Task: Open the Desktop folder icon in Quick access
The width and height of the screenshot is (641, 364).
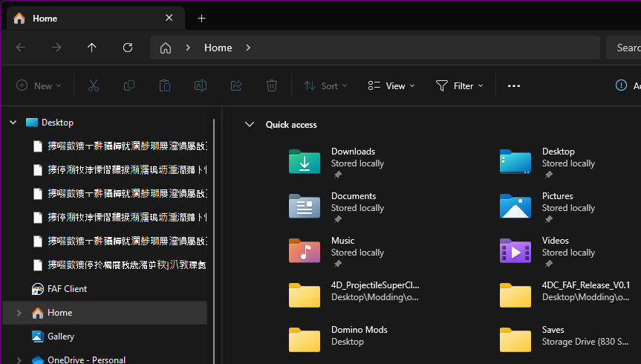Action: pos(515,161)
